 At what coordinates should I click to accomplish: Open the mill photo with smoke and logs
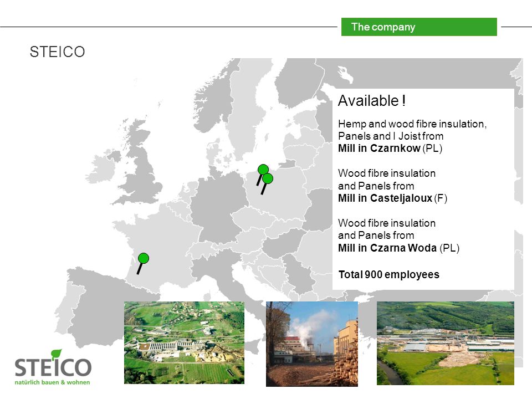[312, 344]
